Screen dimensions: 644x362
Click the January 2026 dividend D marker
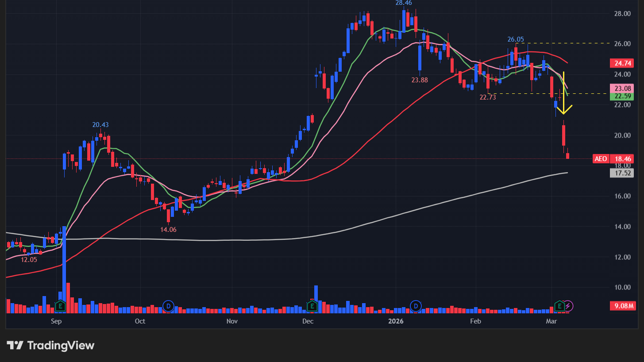click(x=416, y=306)
